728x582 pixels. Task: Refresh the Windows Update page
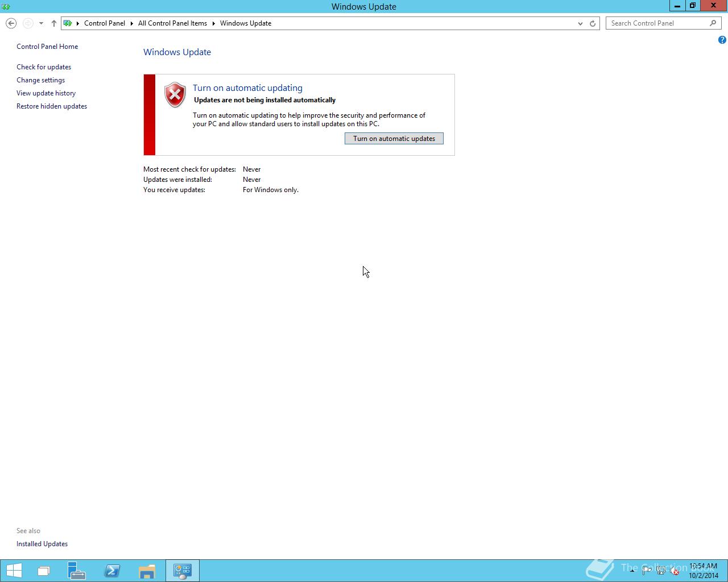(593, 23)
